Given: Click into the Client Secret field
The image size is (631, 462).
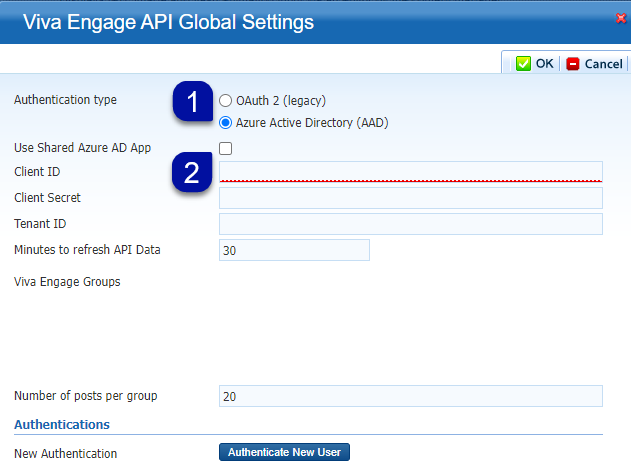Looking at the screenshot, I should click(x=411, y=198).
